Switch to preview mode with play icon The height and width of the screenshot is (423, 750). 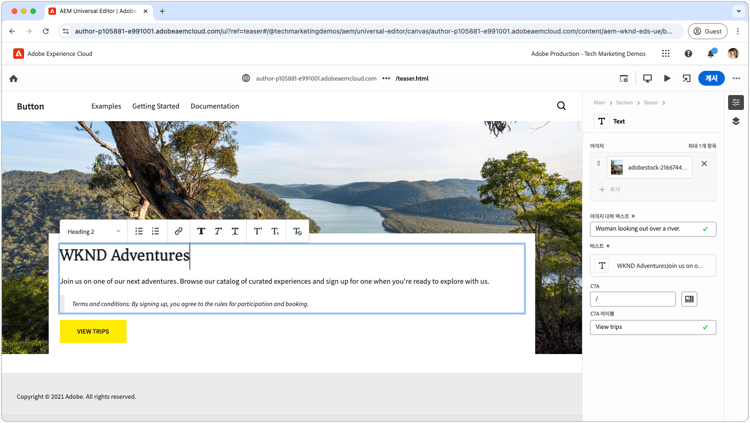coord(667,78)
